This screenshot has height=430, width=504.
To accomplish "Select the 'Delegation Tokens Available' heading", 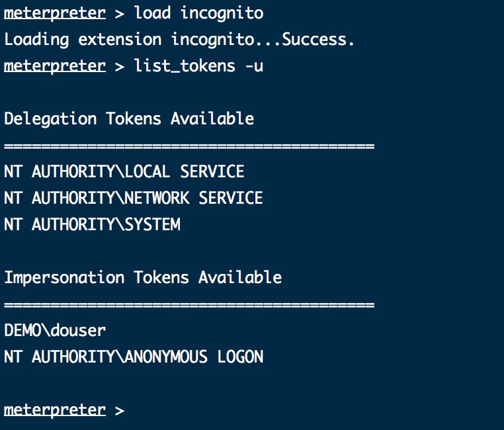I will pos(129,119).
